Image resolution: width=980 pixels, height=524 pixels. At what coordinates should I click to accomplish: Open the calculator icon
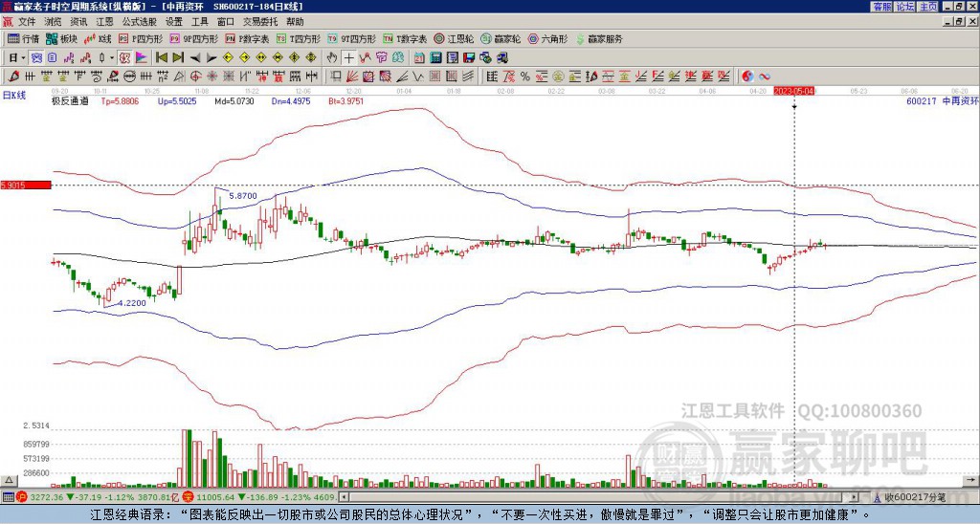tap(436, 58)
